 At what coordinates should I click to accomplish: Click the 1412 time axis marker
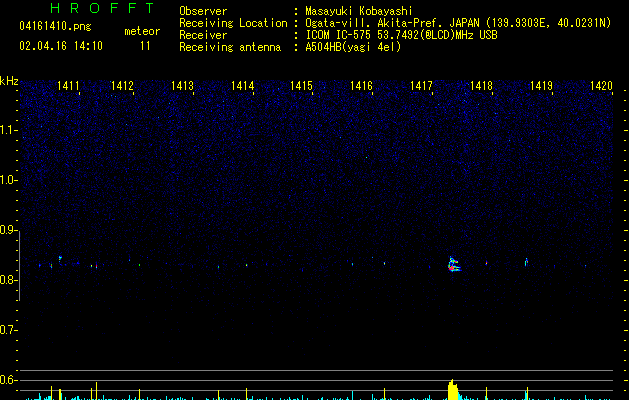(x=122, y=85)
